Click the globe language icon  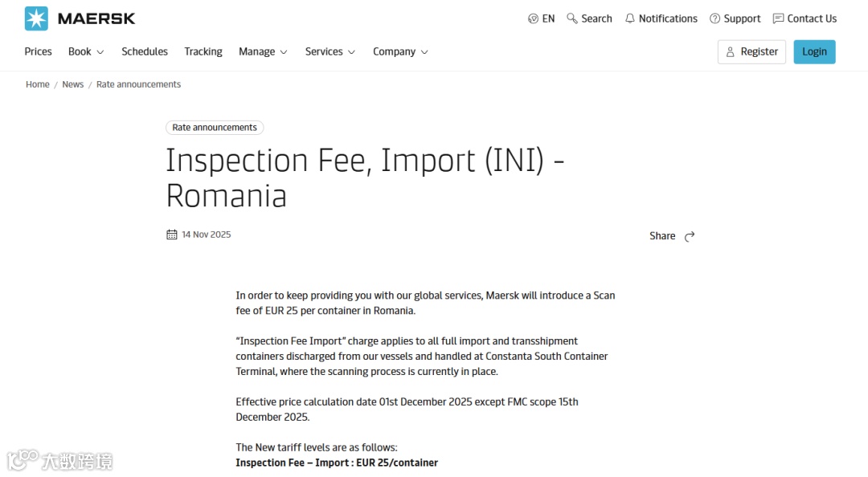click(x=533, y=18)
